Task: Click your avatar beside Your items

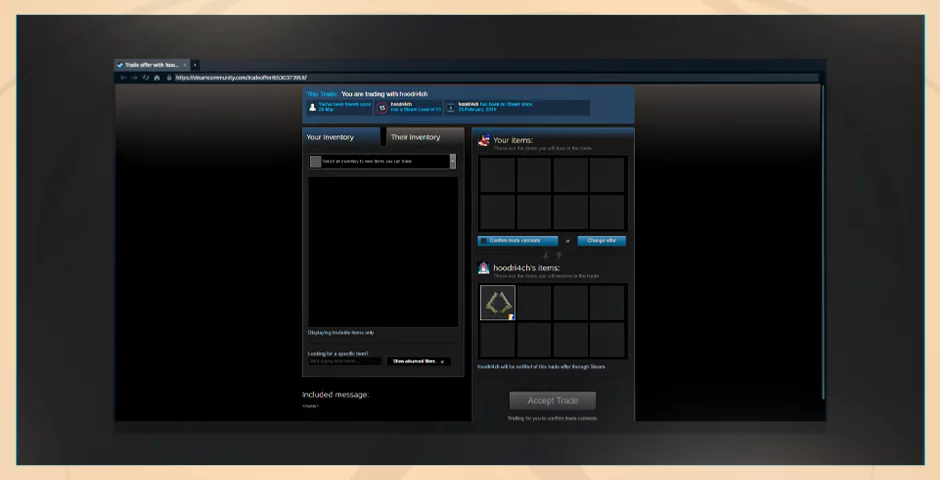Action: click(x=484, y=141)
